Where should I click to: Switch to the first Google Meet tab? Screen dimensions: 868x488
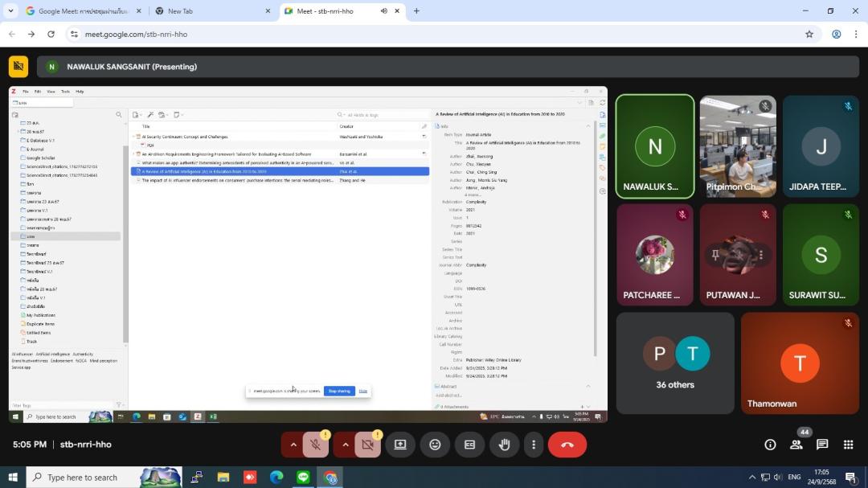pos(80,11)
